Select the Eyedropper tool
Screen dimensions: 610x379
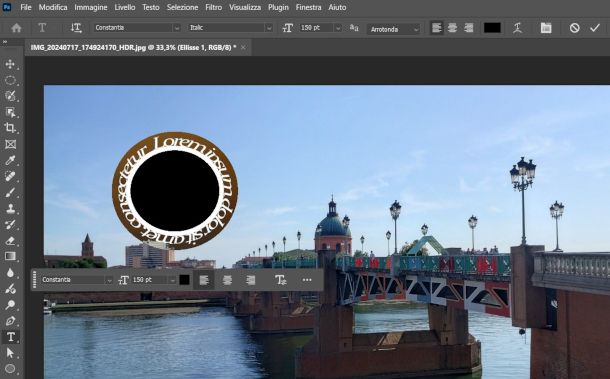(10, 160)
